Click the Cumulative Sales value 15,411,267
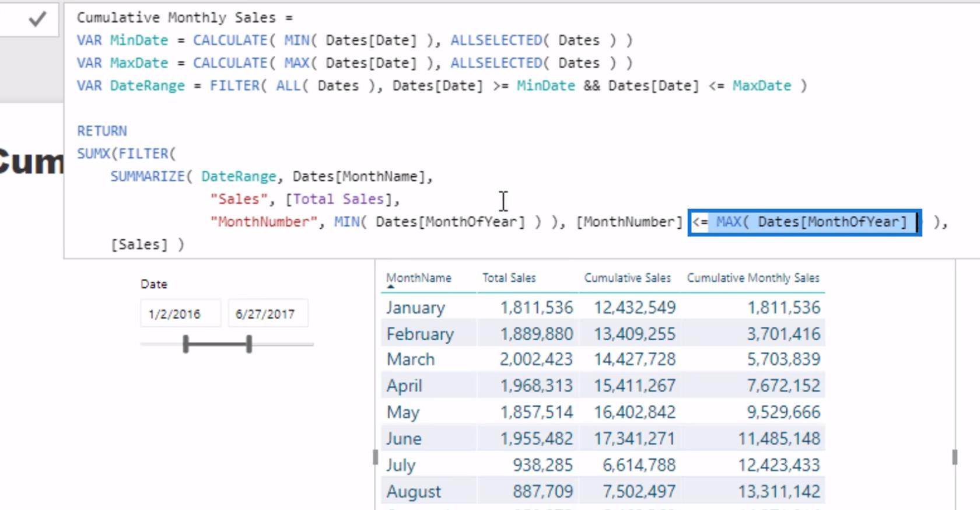 pyautogui.click(x=635, y=386)
